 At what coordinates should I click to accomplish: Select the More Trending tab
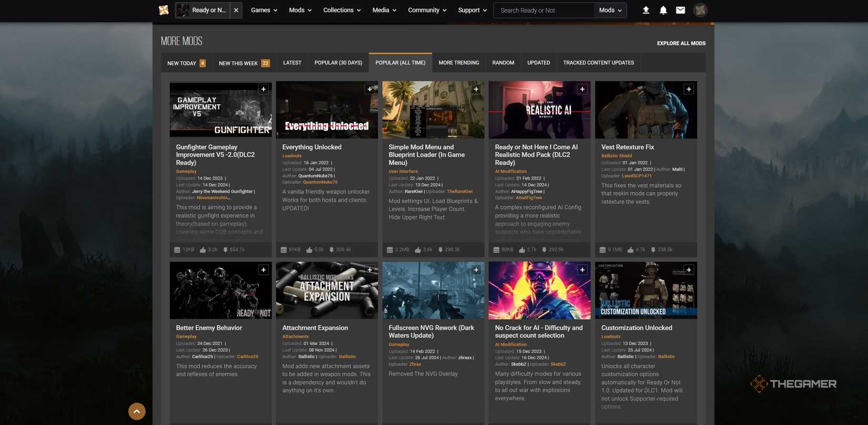tap(459, 63)
